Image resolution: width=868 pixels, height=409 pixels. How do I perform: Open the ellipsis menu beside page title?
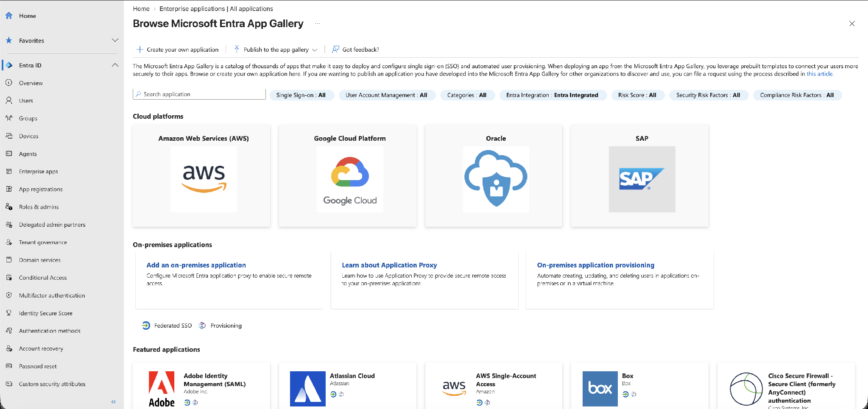click(318, 24)
